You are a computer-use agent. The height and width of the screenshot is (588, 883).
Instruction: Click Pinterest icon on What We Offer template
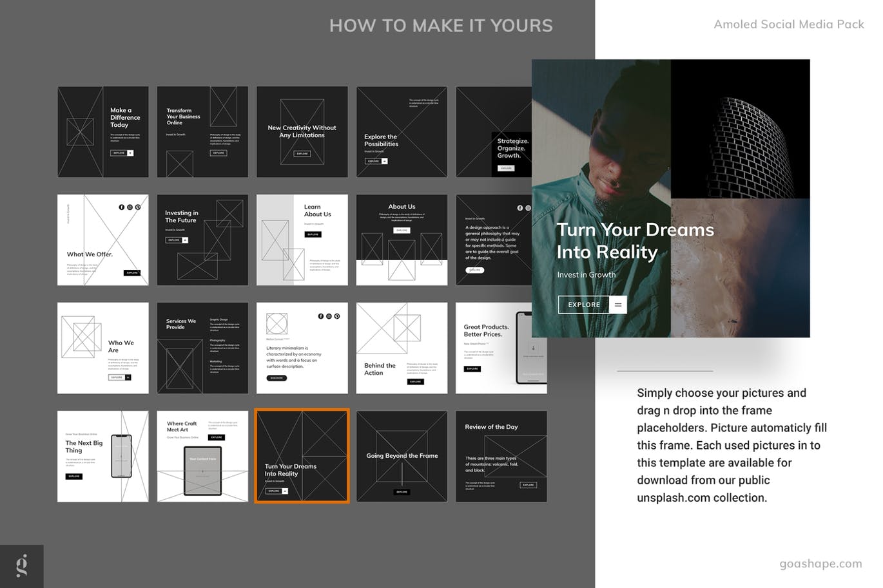click(x=138, y=207)
